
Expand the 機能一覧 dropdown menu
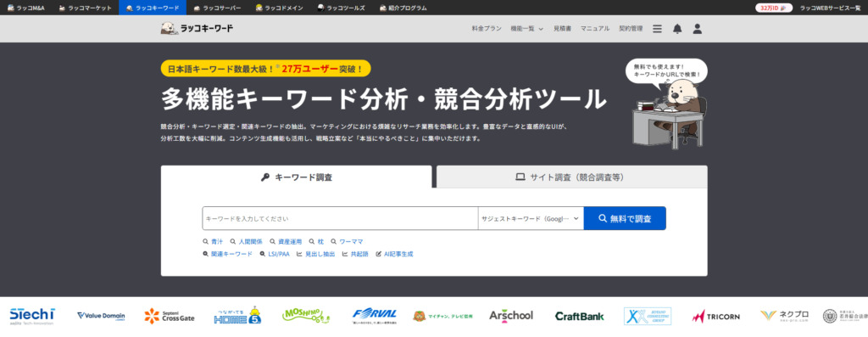point(526,29)
